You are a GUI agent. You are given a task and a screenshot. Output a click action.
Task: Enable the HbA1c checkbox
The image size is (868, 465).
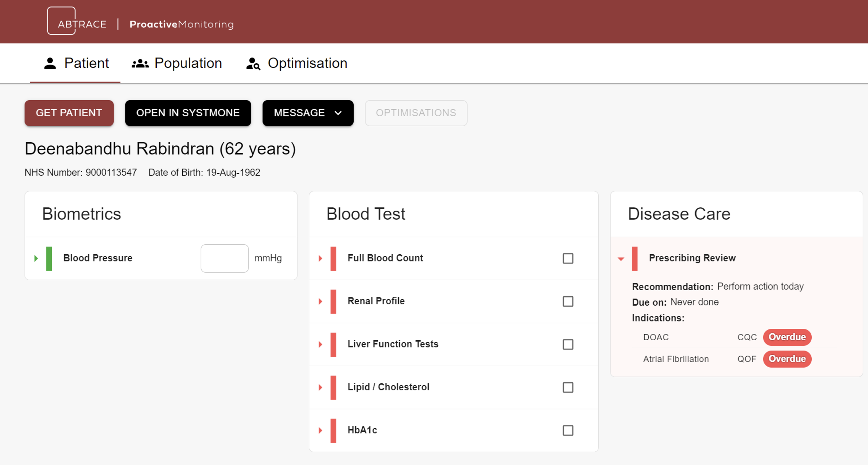(x=568, y=430)
